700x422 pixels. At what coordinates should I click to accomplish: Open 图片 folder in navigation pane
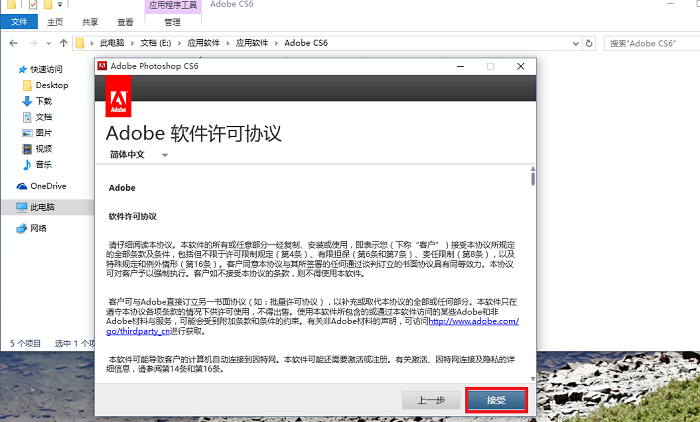[x=44, y=133]
